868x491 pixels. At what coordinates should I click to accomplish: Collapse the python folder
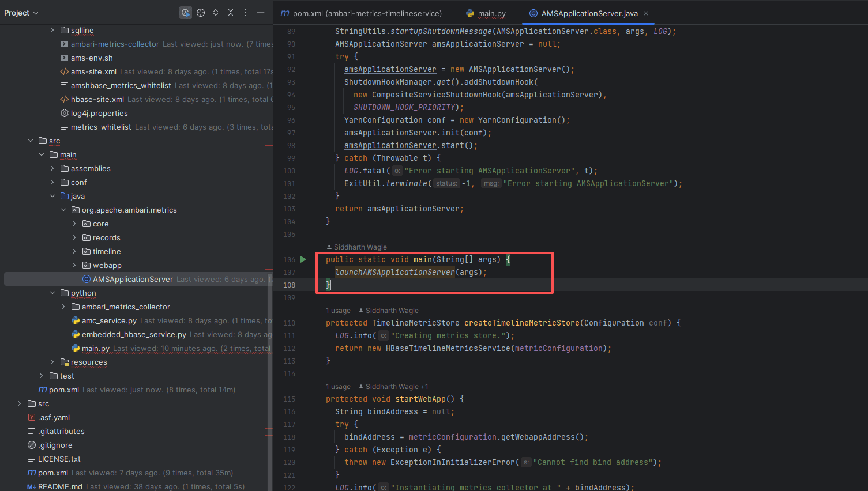52,293
